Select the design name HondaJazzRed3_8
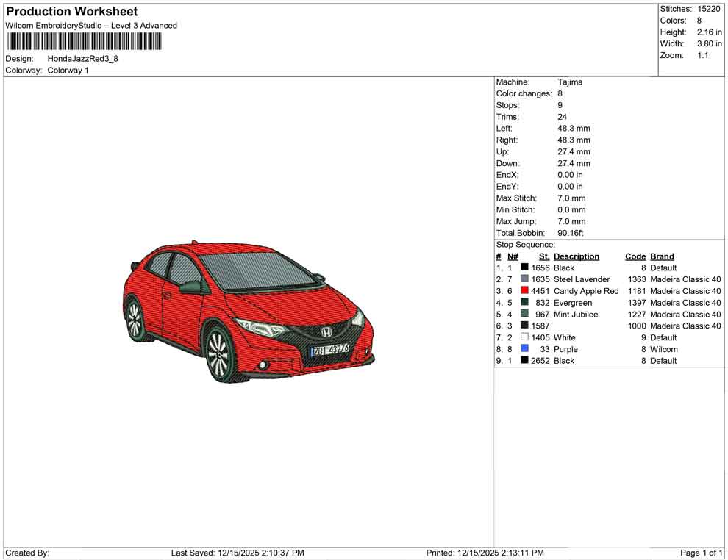Image resolution: width=728 pixels, height=560 pixels. click(81, 59)
